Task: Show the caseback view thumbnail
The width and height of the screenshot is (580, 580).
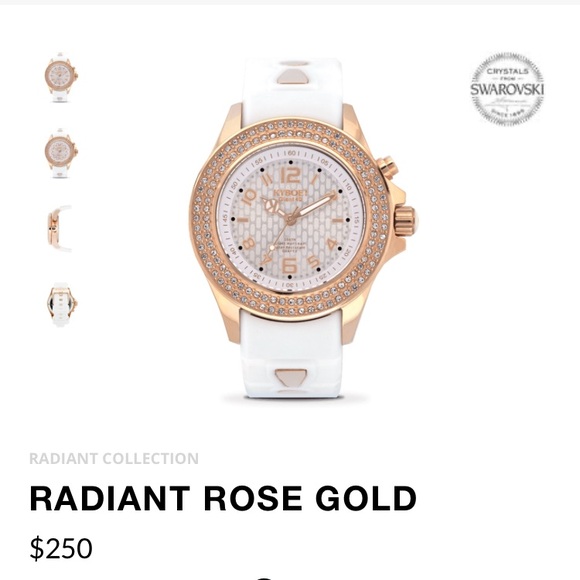Action: tap(62, 304)
